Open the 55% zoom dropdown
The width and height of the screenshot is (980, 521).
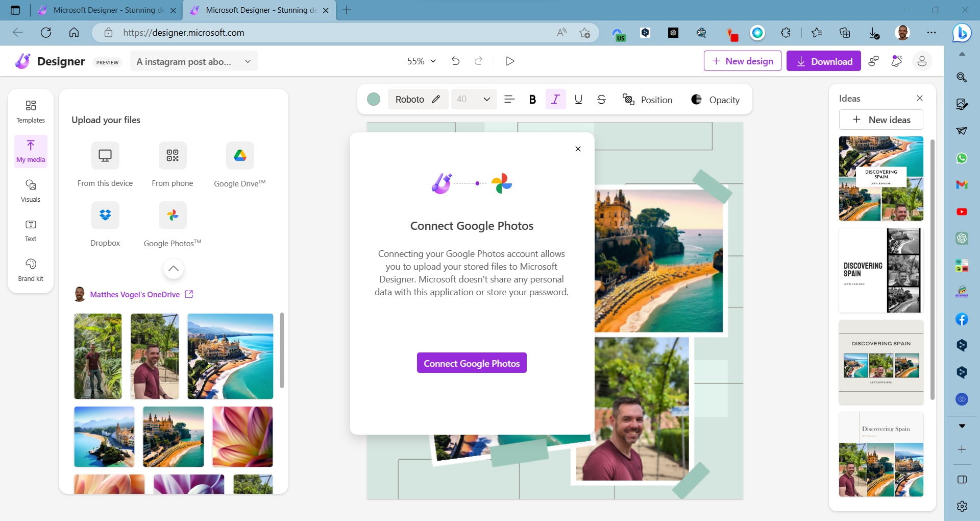[422, 61]
